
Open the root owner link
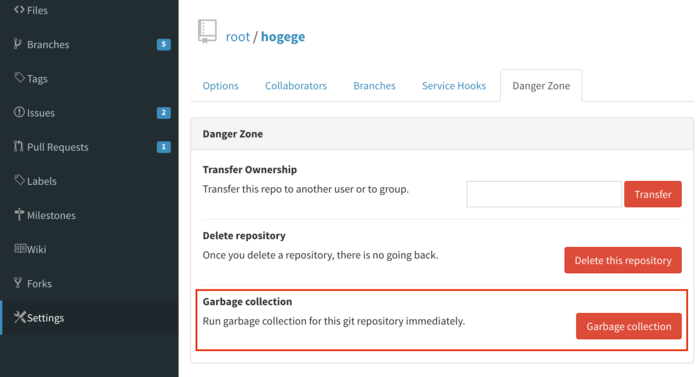pos(238,37)
